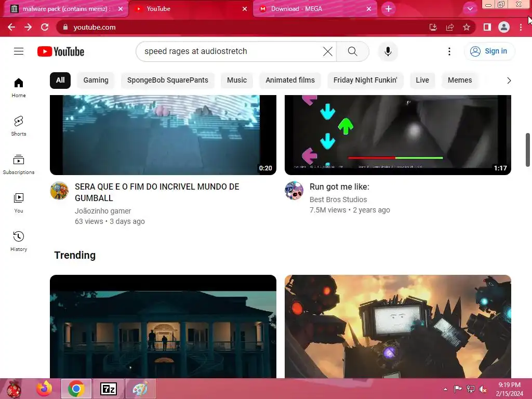Open Joãozinho gamer channel avatar

click(59, 191)
